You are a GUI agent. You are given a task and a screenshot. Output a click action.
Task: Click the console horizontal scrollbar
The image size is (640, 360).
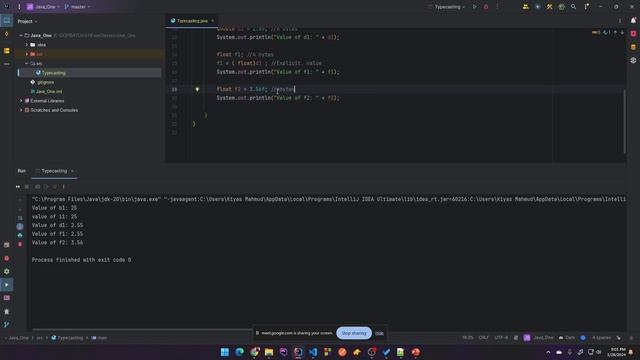[x=142, y=329]
